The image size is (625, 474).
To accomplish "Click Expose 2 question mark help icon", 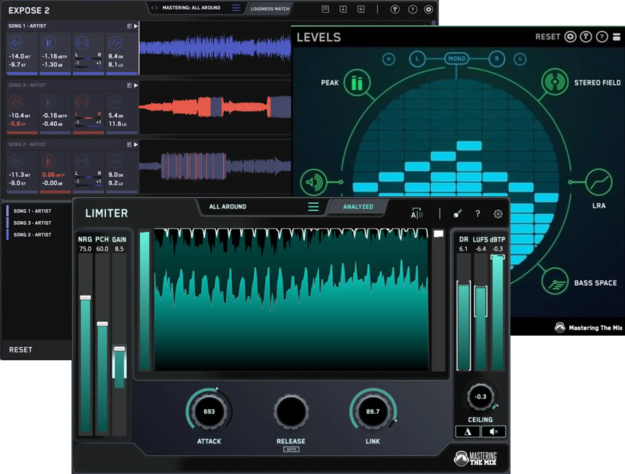I will point(412,9).
